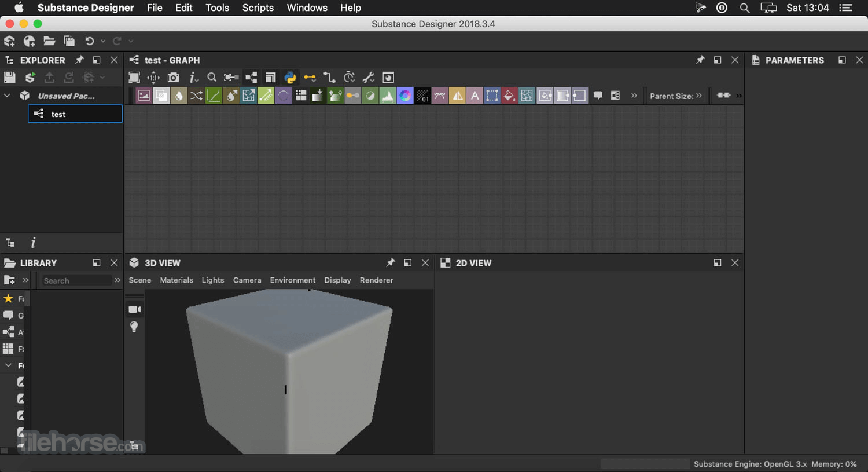The width and height of the screenshot is (868, 472).
Task: Add an Emboss node (purple circle icon)
Action: pos(283,96)
